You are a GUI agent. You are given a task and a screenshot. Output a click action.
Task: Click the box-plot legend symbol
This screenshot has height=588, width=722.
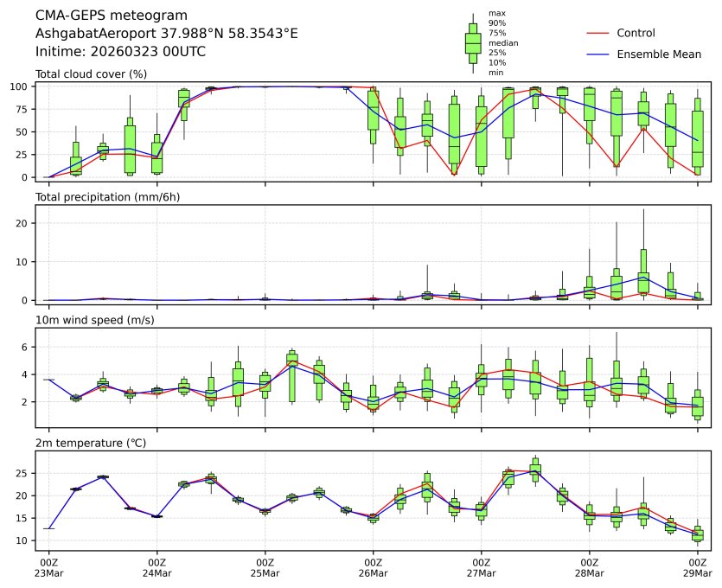(x=473, y=43)
